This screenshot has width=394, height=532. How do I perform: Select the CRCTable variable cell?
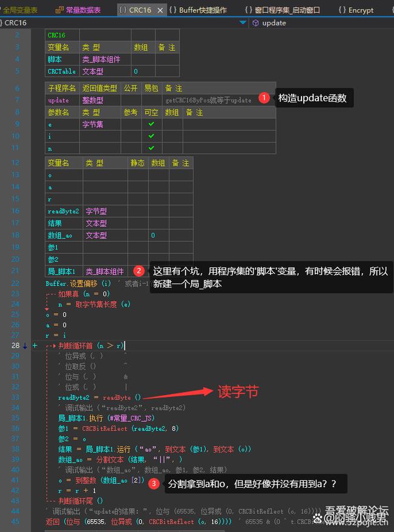[62, 71]
